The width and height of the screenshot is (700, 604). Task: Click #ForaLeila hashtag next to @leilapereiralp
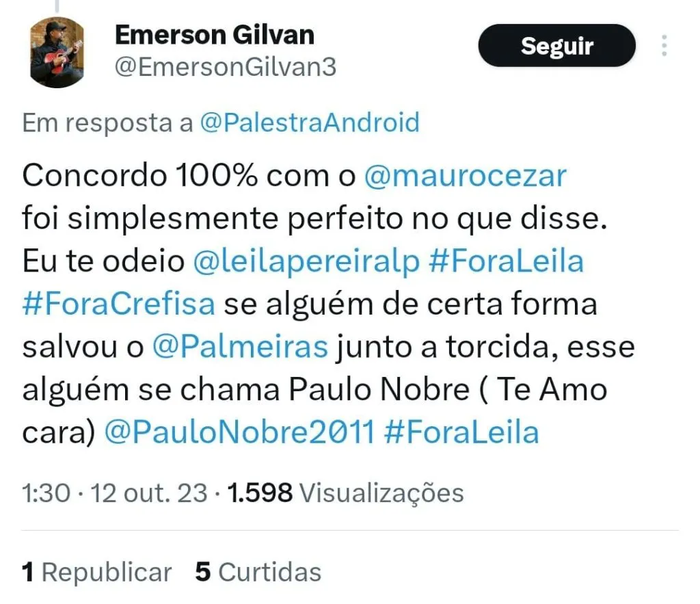(x=506, y=261)
